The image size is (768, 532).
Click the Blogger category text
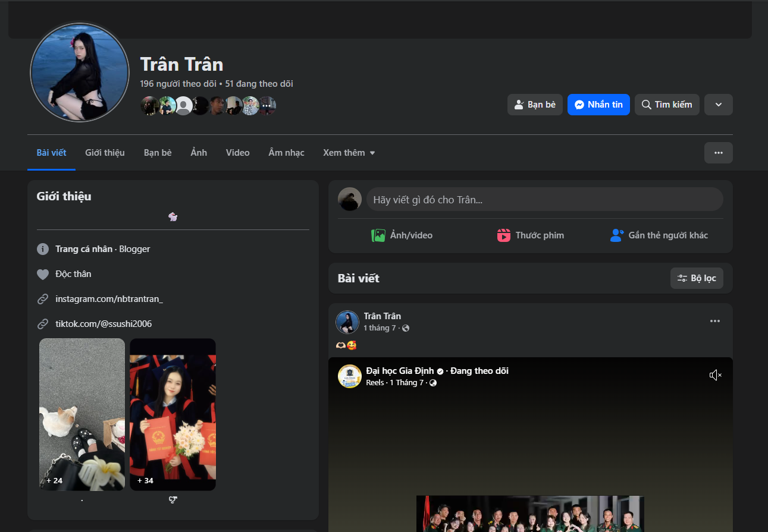134,249
